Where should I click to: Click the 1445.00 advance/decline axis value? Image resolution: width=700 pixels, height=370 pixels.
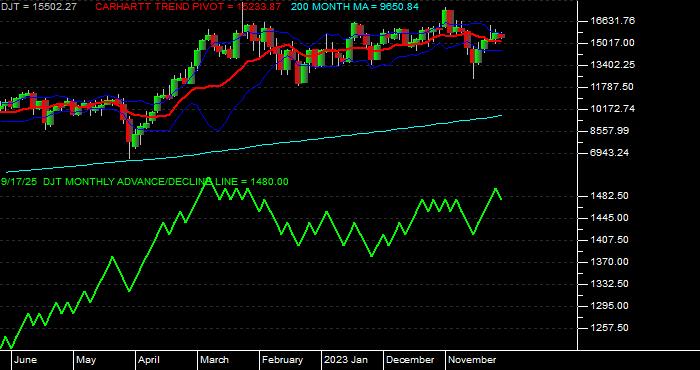pos(609,218)
